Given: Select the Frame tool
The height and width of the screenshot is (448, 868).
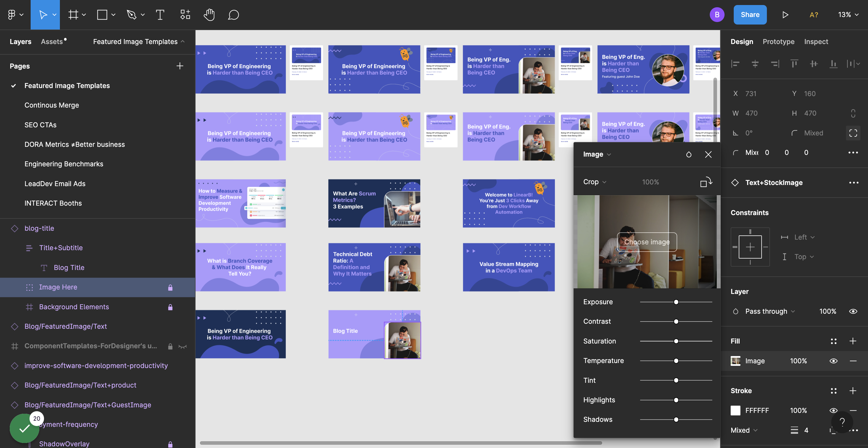Looking at the screenshot, I should (73, 15).
